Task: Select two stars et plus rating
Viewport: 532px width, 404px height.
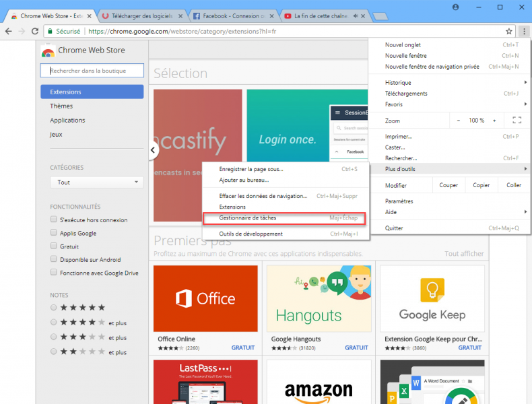Action: [x=54, y=351]
